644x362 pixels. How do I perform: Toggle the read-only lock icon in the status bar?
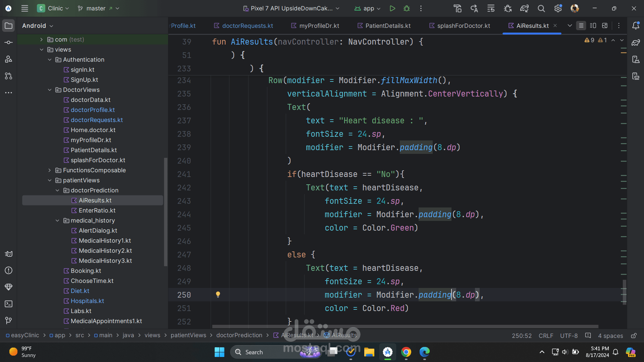(x=634, y=336)
